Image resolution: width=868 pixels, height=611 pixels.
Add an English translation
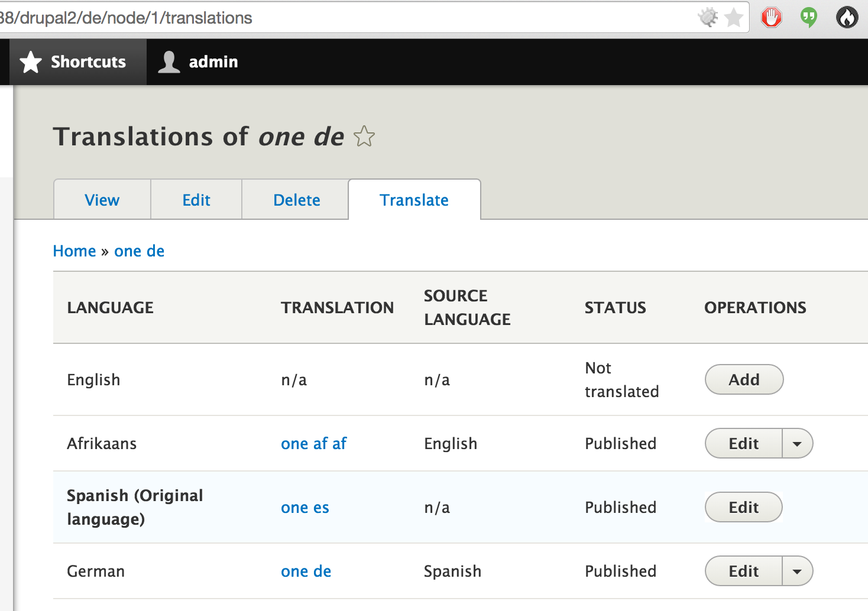coord(744,380)
